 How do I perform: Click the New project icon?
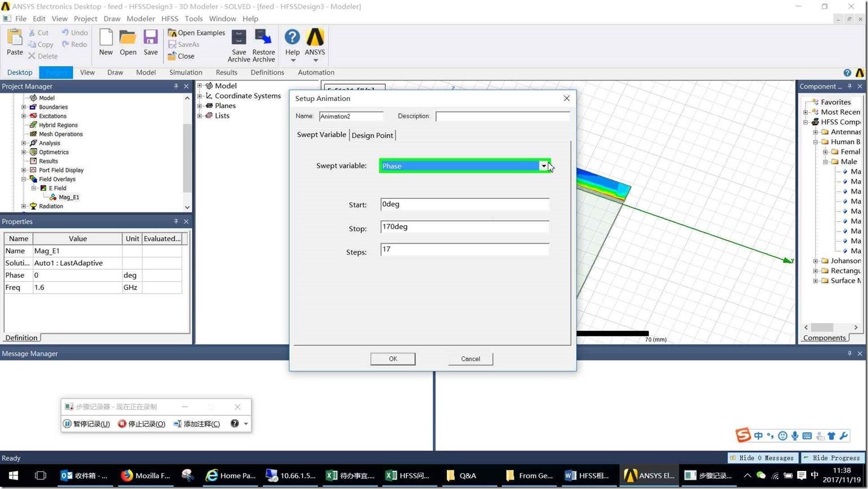pyautogui.click(x=106, y=38)
